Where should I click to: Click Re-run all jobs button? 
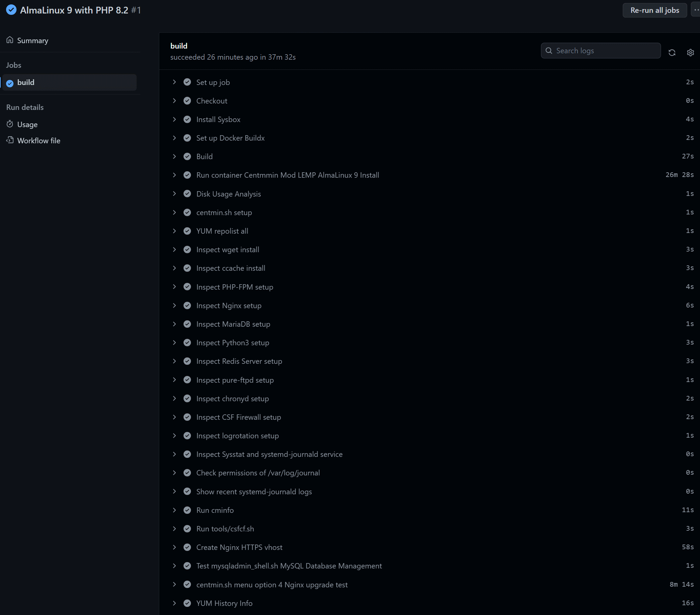[x=654, y=10]
